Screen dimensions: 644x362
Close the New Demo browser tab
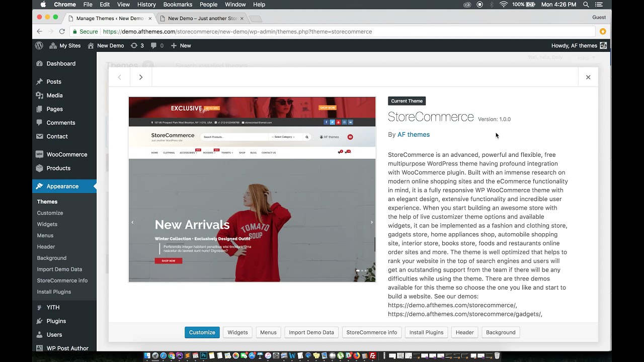click(x=242, y=19)
